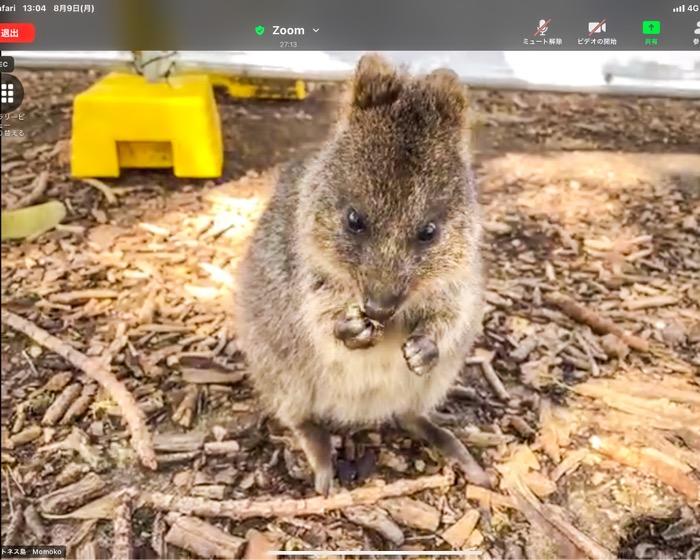Select the Momoko name label
The image size is (700, 560).
pos(47,551)
